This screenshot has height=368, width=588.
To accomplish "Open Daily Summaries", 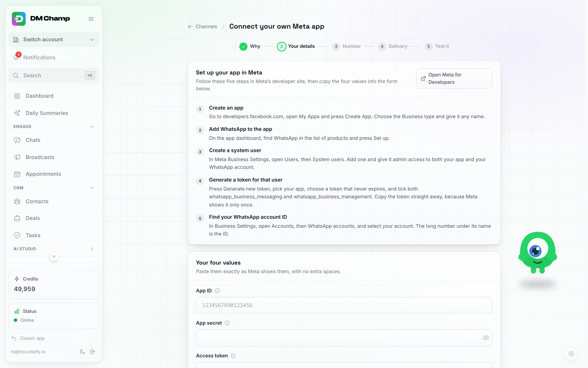I will point(54,113).
